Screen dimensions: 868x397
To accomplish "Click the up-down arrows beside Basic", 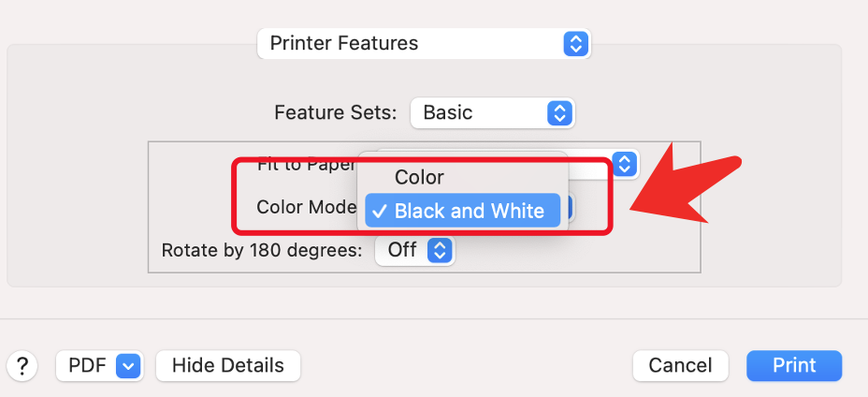I will [559, 113].
